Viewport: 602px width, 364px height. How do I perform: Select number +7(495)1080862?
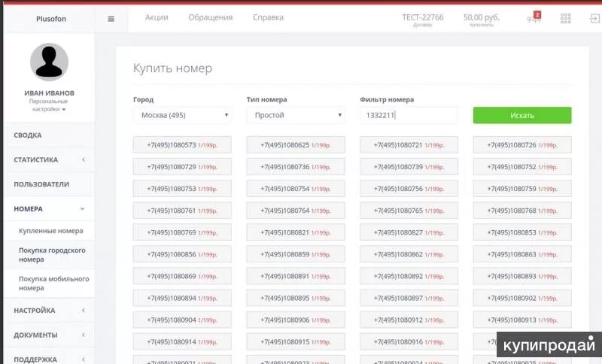(409, 254)
